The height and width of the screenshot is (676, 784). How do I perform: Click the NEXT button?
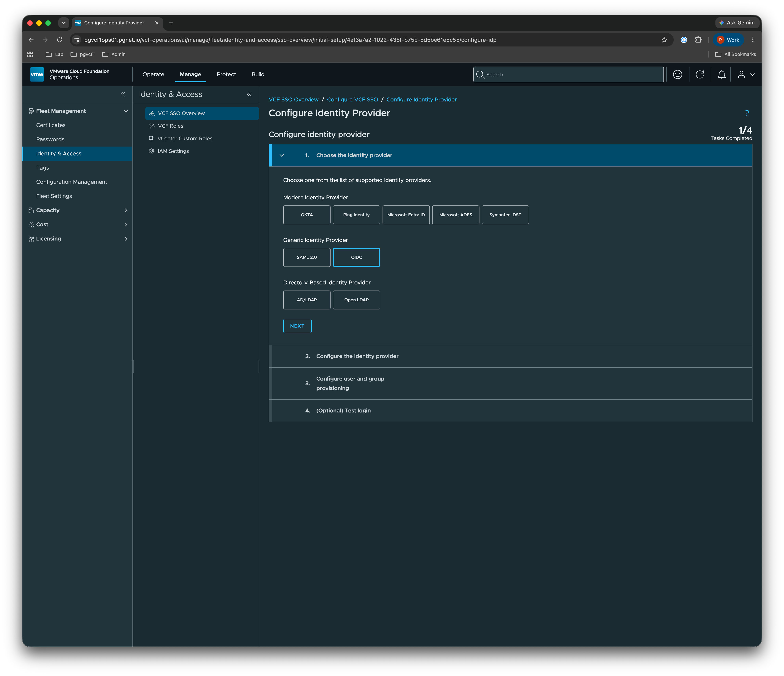tap(297, 326)
